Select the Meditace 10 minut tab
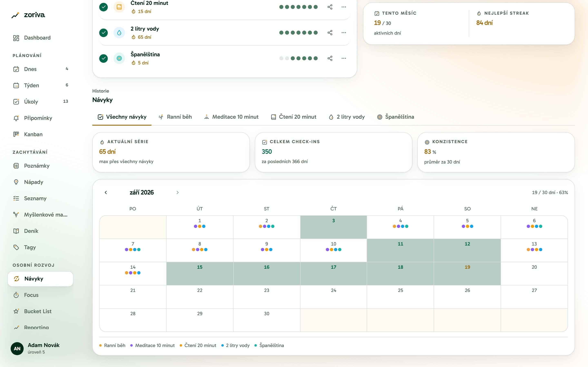The width and height of the screenshot is (588, 367). (x=231, y=117)
